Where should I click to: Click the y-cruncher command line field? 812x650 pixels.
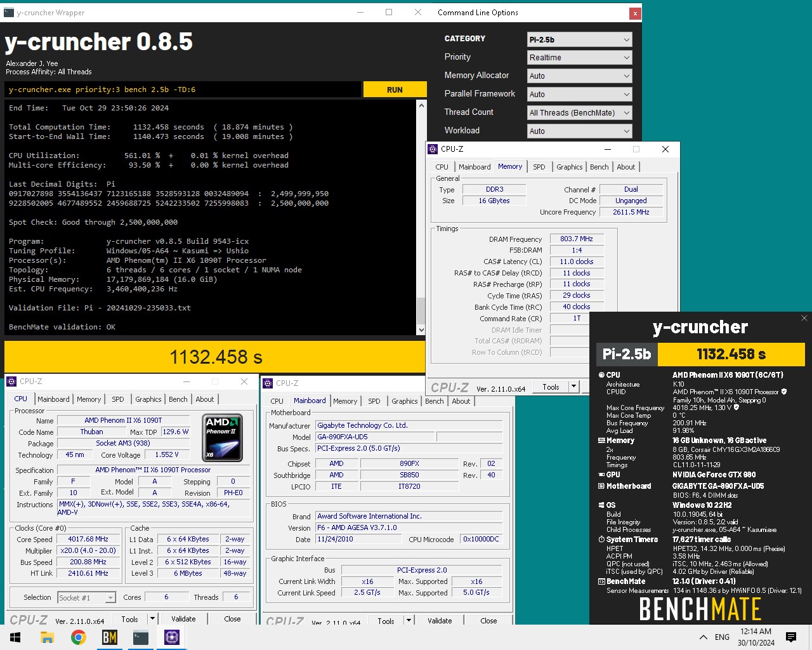(183, 90)
